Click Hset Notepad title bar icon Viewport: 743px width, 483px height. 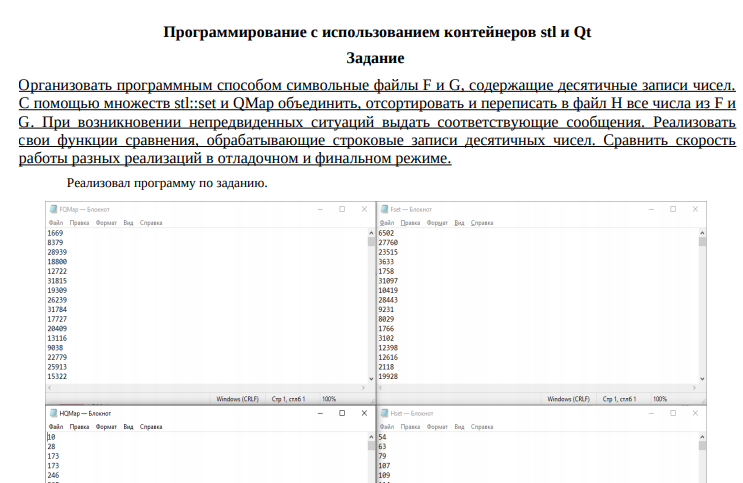(x=384, y=413)
